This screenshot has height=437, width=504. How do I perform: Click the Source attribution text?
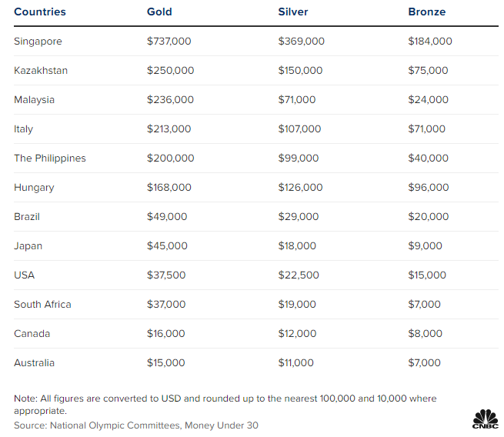[135, 425]
